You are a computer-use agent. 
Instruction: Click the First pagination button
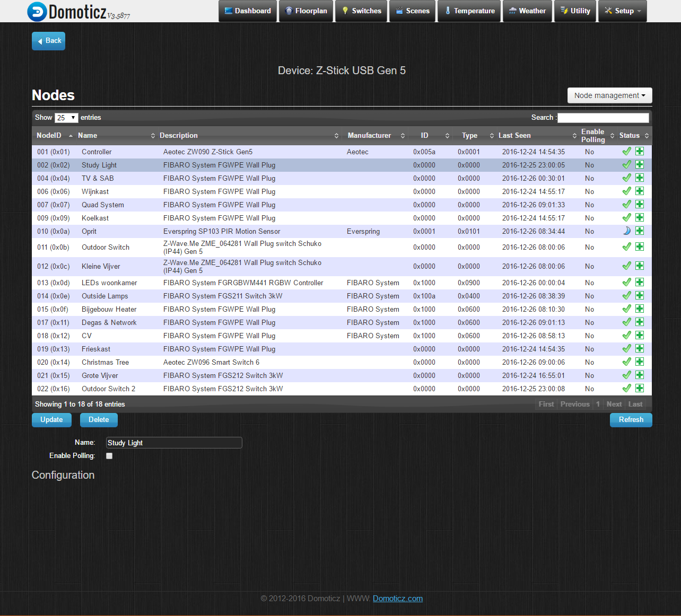click(546, 404)
